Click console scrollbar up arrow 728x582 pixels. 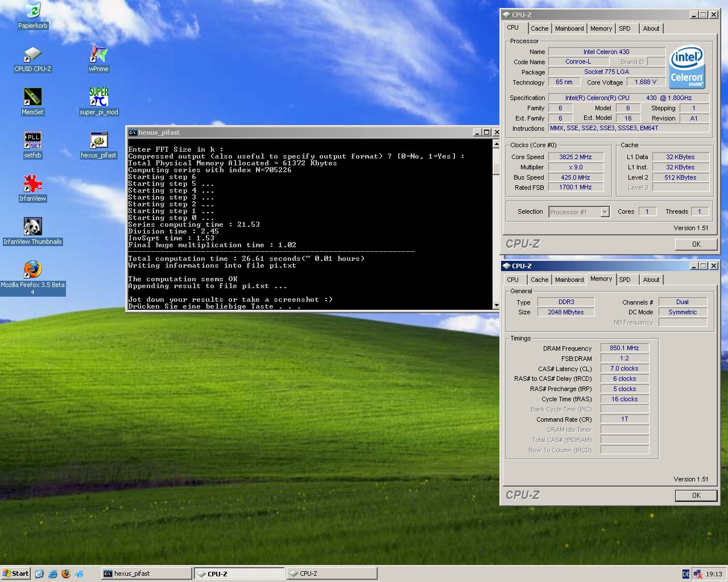(496, 144)
